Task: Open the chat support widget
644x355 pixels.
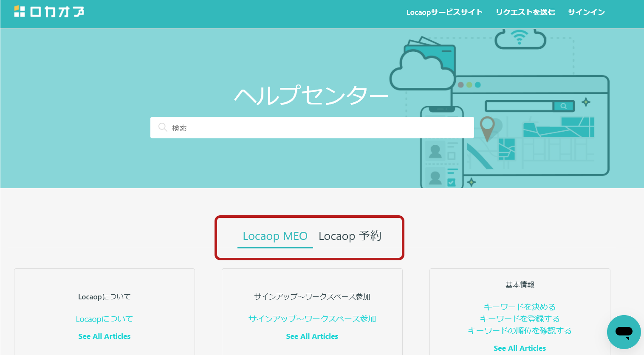Action: pos(624,332)
